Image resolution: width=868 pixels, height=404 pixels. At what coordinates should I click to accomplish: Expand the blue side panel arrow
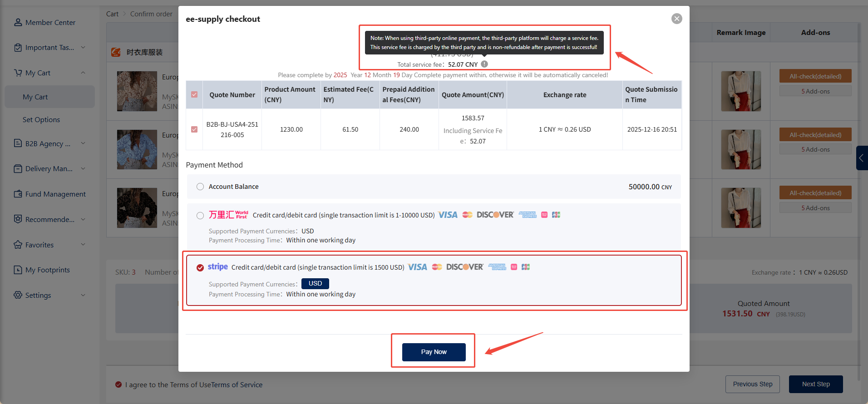[x=862, y=158]
